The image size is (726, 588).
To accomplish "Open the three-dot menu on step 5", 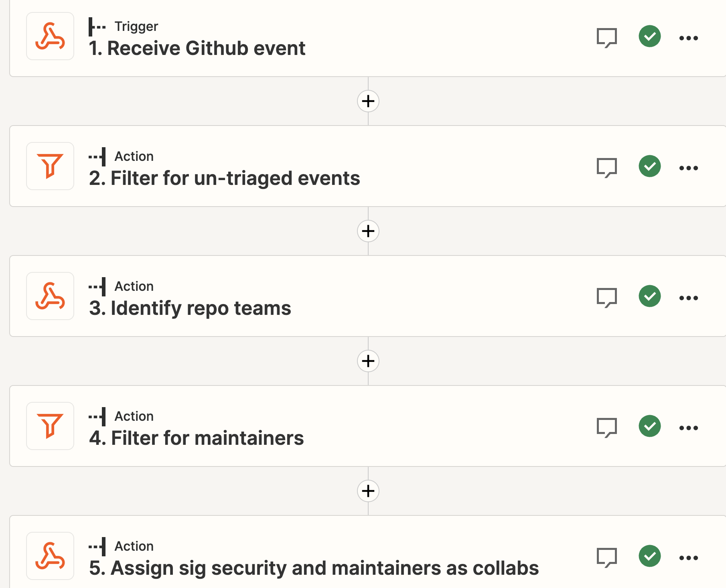I will click(x=689, y=557).
